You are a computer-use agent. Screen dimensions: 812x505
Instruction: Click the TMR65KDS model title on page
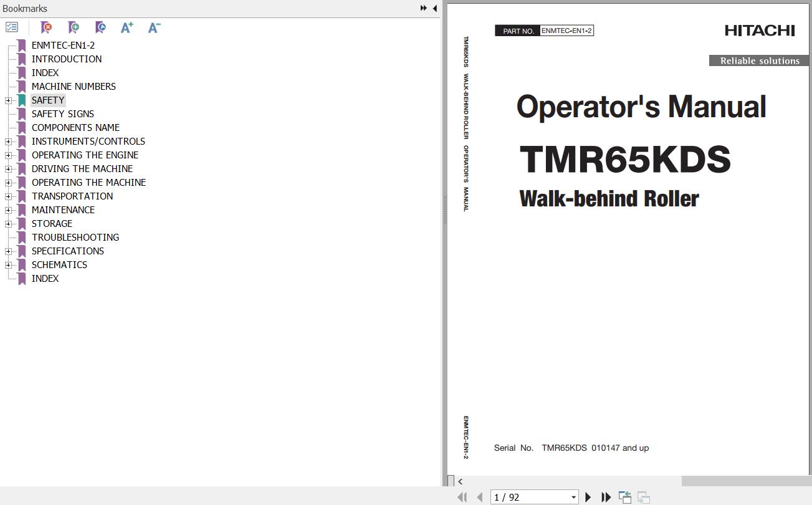pyautogui.click(x=625, y=160)
